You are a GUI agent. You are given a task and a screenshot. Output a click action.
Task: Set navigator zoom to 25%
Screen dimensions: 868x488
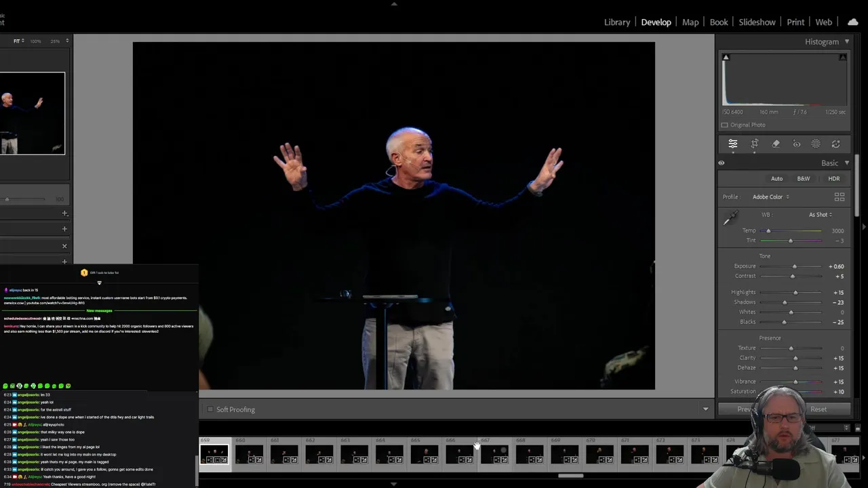pos(54,41)
